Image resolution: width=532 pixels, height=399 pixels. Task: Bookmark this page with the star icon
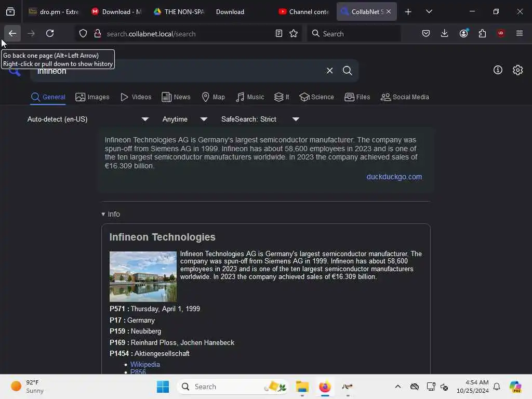click(294, 34)
